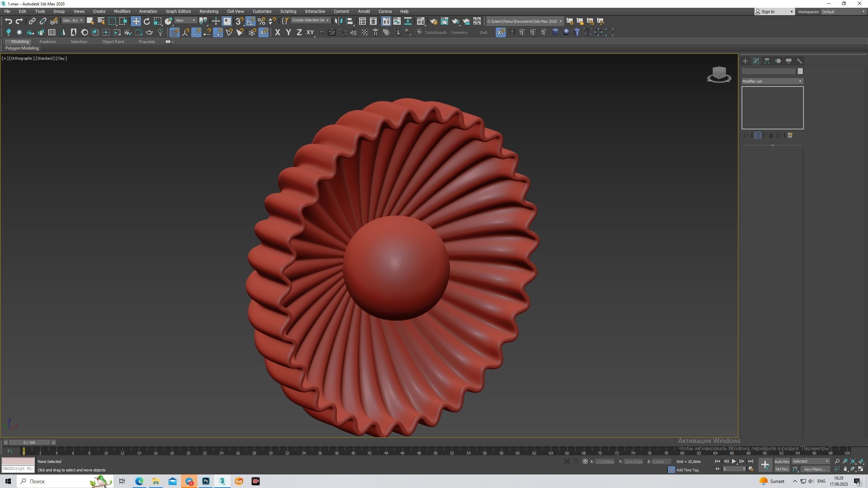The height and width of the screenshot is (488, 868).
Task: Activate the Select and Scale tool
Action: pyautogui.click(x=158, y=21)
